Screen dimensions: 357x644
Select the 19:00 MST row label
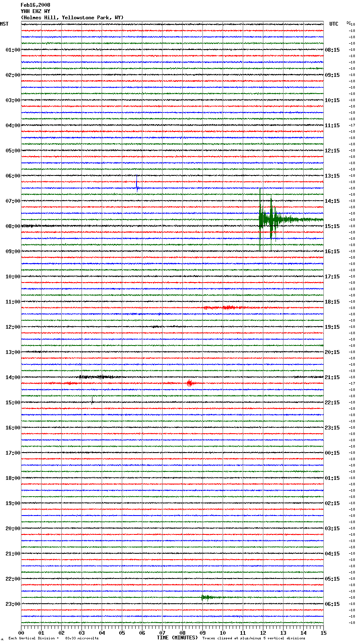pos(13,503)
